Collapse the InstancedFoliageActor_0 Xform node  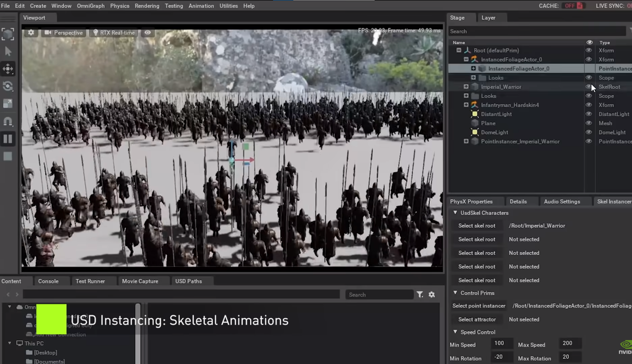466,59
